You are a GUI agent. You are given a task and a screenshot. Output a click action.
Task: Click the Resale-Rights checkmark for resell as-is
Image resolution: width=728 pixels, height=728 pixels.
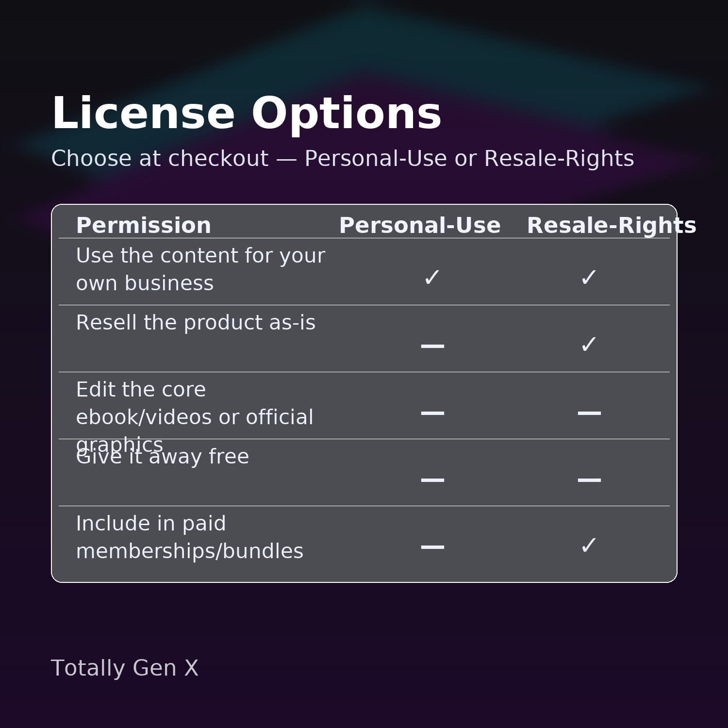[589, 345]
